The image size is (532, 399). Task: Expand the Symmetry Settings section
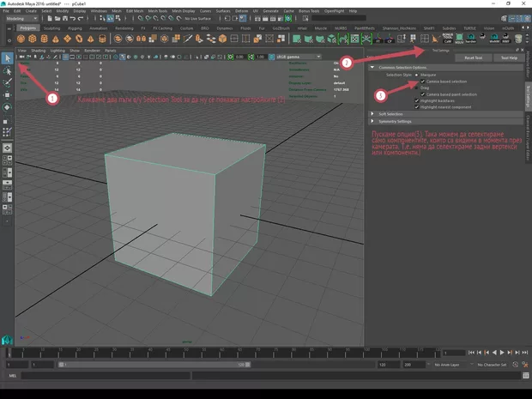pyautogui.click(x=396, y=121)
